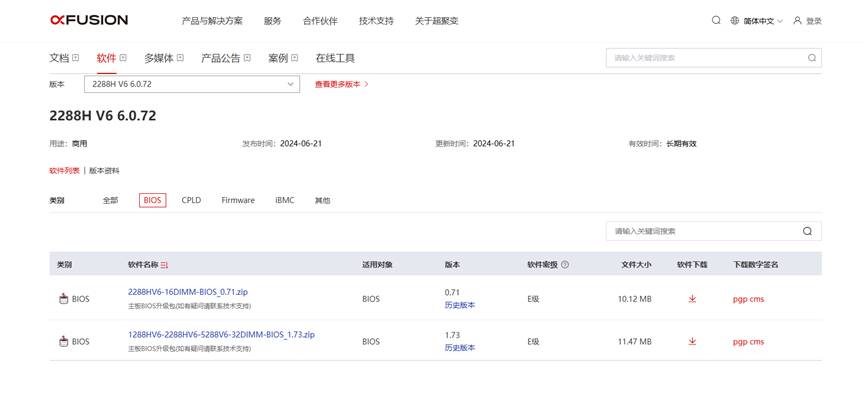Click search icon in top keyword field
Viewport: 865px width, 399px height.
click(x=811, y=57)
